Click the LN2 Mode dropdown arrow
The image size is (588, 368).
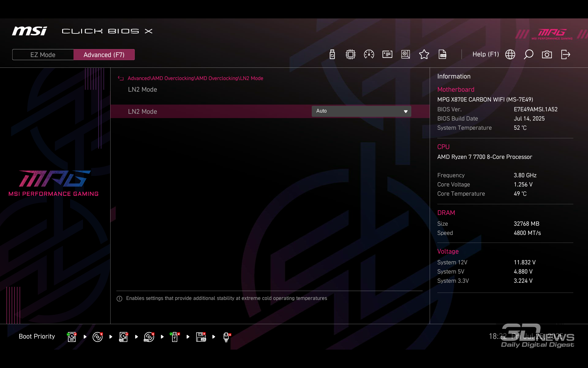tap(405, 111)
